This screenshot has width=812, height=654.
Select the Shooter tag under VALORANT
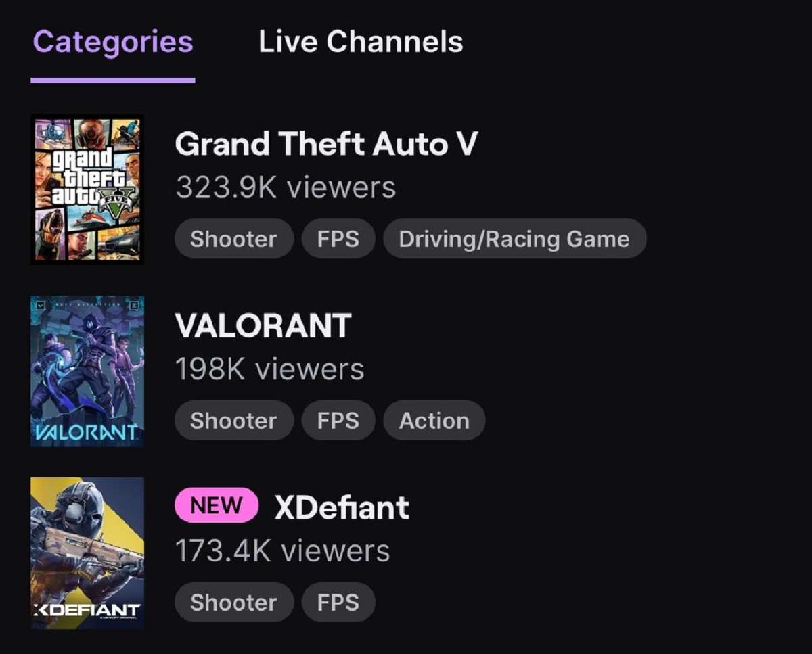coord(233,421)
